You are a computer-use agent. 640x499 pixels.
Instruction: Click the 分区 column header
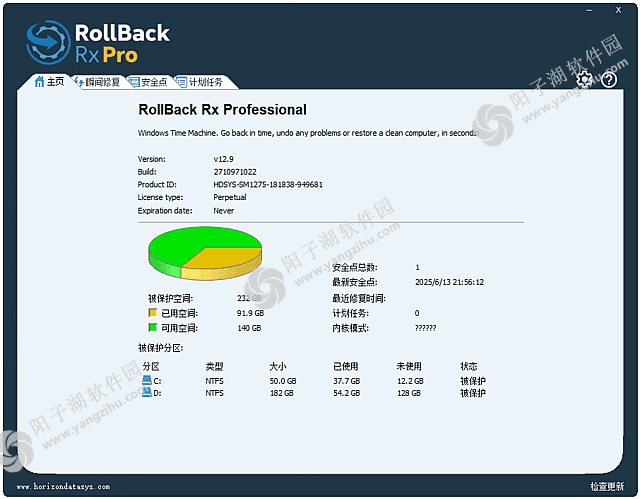click(x=151, y=366)
